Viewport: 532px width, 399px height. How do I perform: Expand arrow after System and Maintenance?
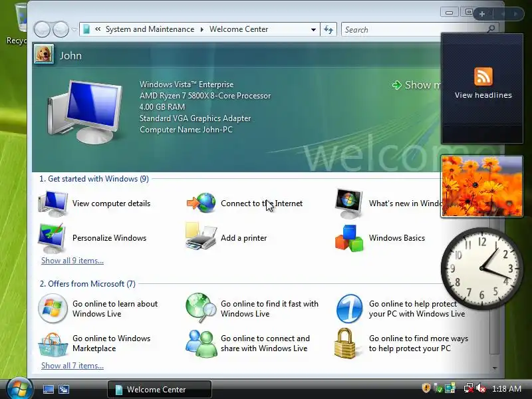pyautogui.click(x=202, y=29)
